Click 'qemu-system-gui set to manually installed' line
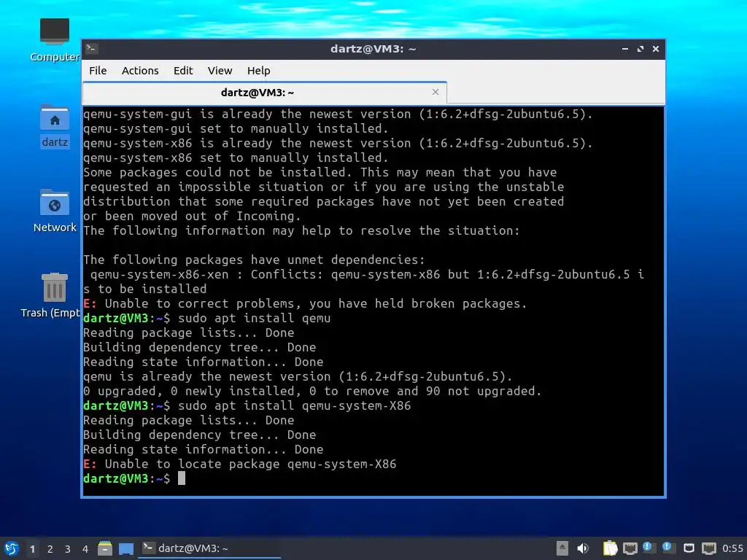 [236, 128]
